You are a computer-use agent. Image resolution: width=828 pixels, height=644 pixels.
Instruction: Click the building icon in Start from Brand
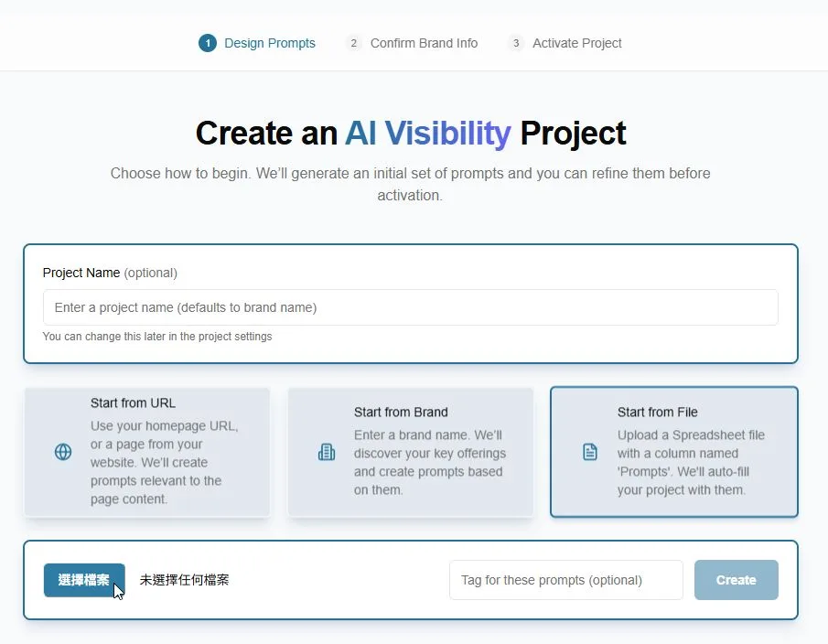[x=327, y=452]
